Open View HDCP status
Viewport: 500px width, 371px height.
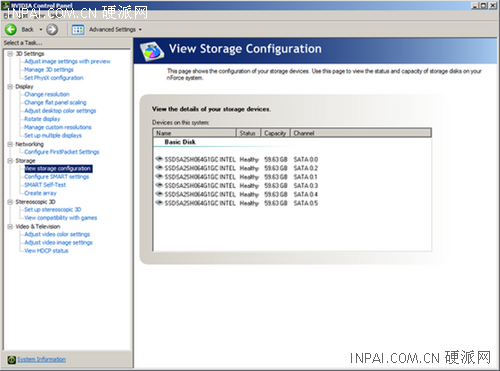tap(46, 251)
